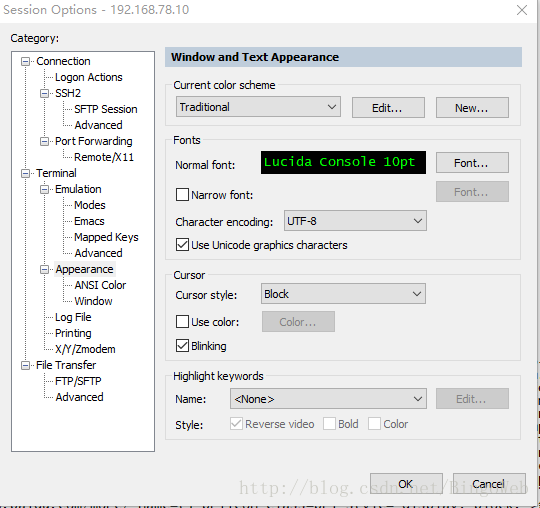Select ANSI Color category
Image resolution: width=540 pixels, height=508 pixels.
100,285
